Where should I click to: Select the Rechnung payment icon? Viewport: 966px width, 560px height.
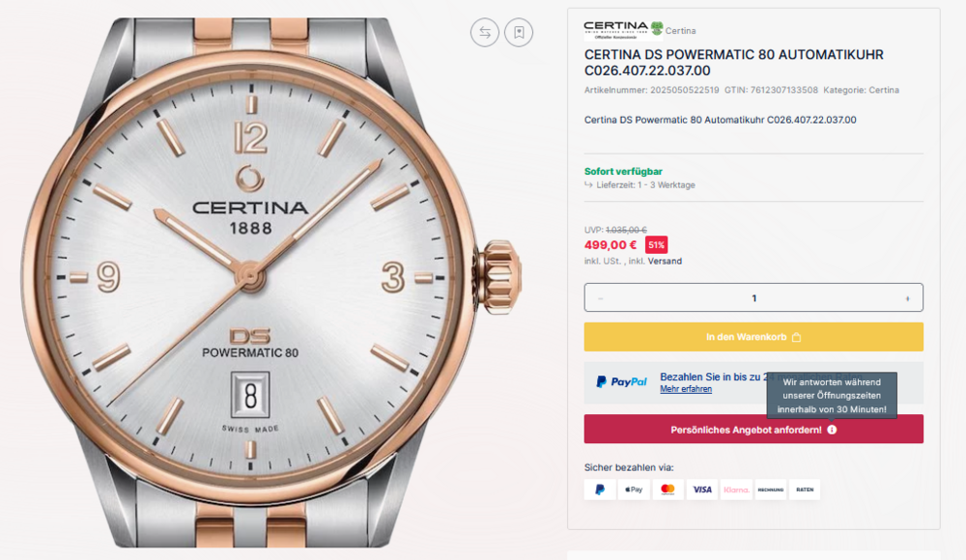tap(770, 490)
